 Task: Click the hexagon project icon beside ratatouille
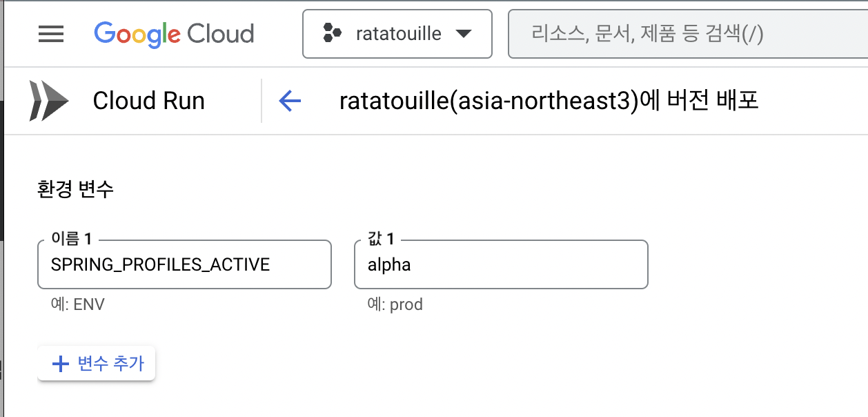333,33
